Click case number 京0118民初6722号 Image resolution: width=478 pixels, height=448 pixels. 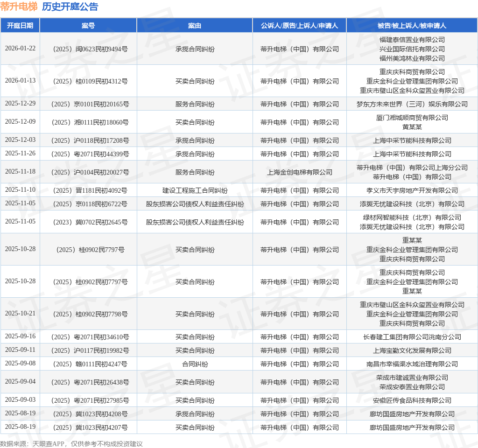click(90, 204)
